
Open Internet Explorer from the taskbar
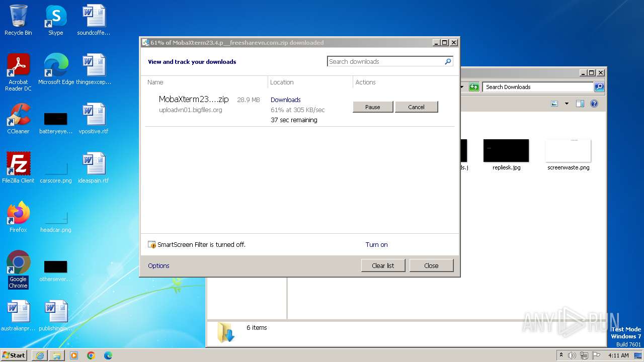(40, 355)
